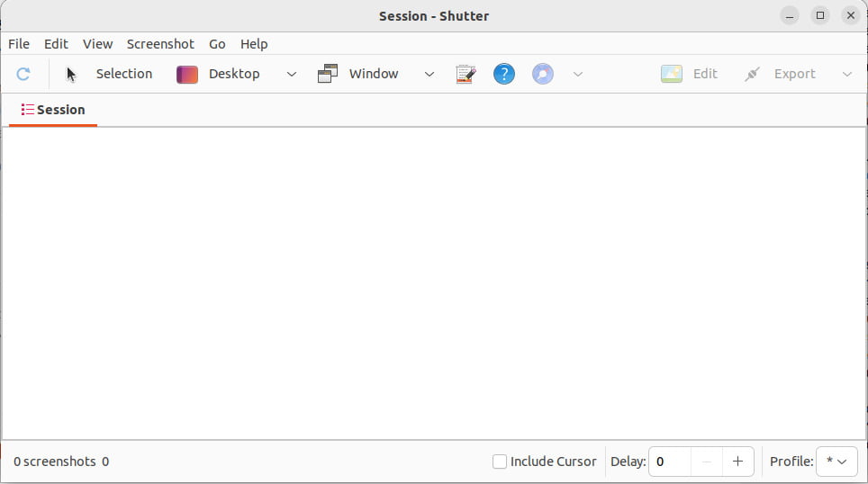Click the Window capture label
The image size is (868, 484).
click(x=374, y=74)
